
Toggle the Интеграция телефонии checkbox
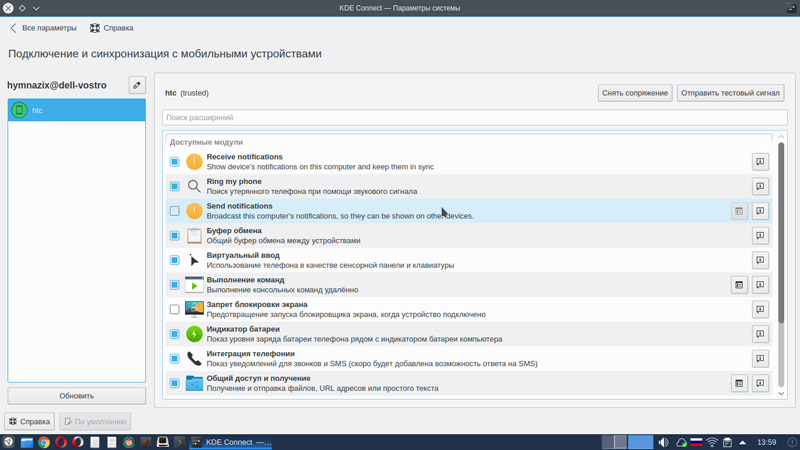(174, 359)
